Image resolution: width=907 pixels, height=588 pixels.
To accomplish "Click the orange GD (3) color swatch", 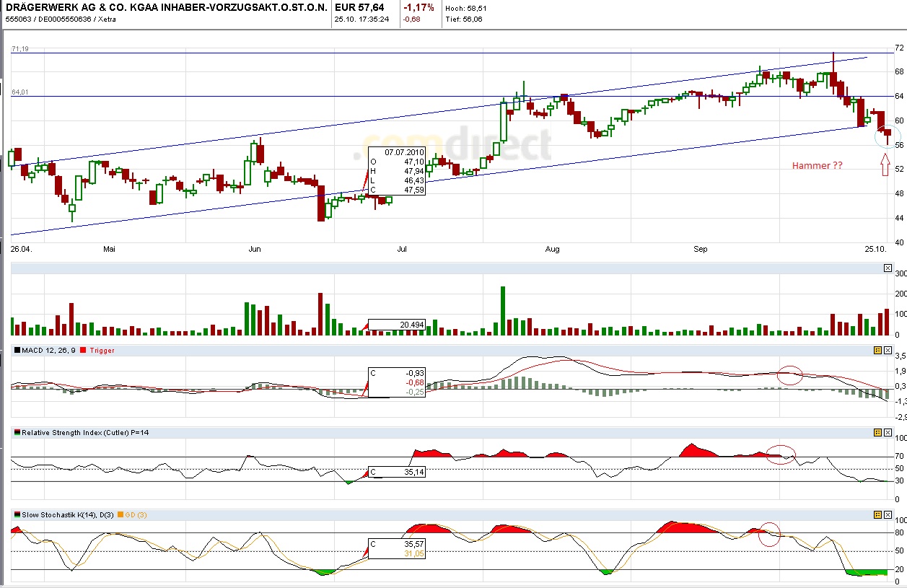I will (x=120, y=514).
